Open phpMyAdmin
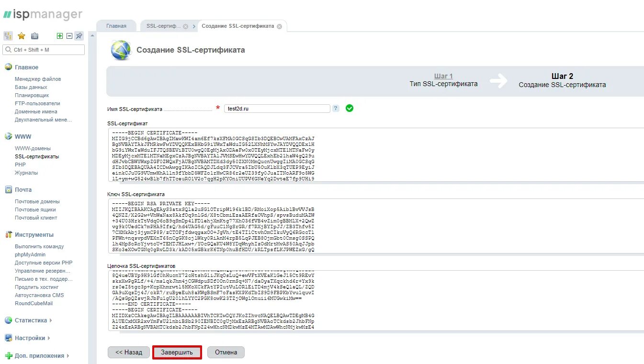The width and height of the screenshot is (644, 364). click(x=30, y=254)
